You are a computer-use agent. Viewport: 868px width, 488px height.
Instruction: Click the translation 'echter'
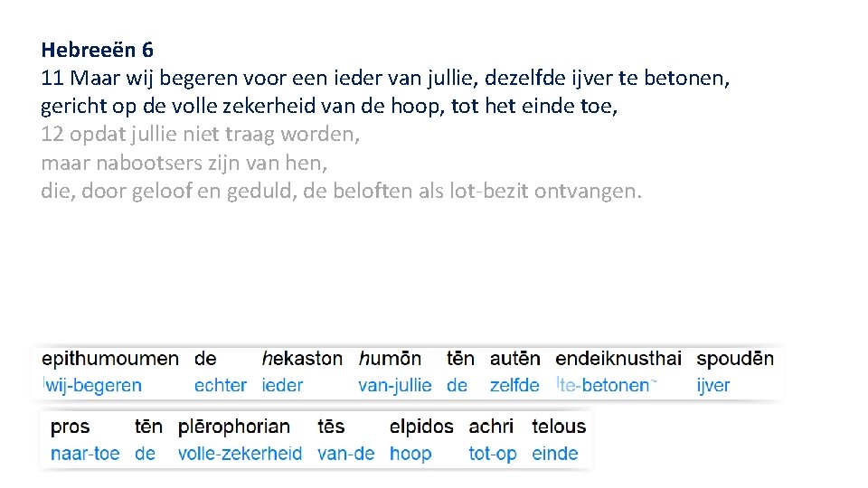click(x=220, y=386)
